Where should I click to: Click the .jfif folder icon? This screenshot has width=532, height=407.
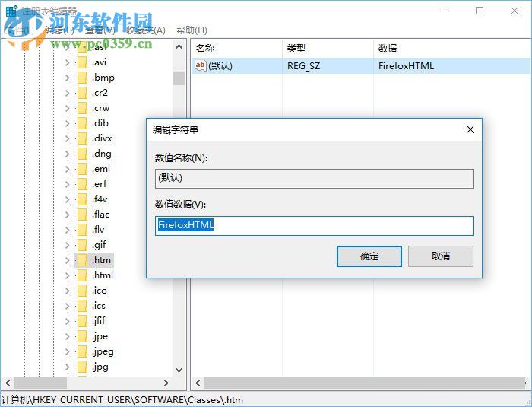pyautogui.click(x=82, y=321)
